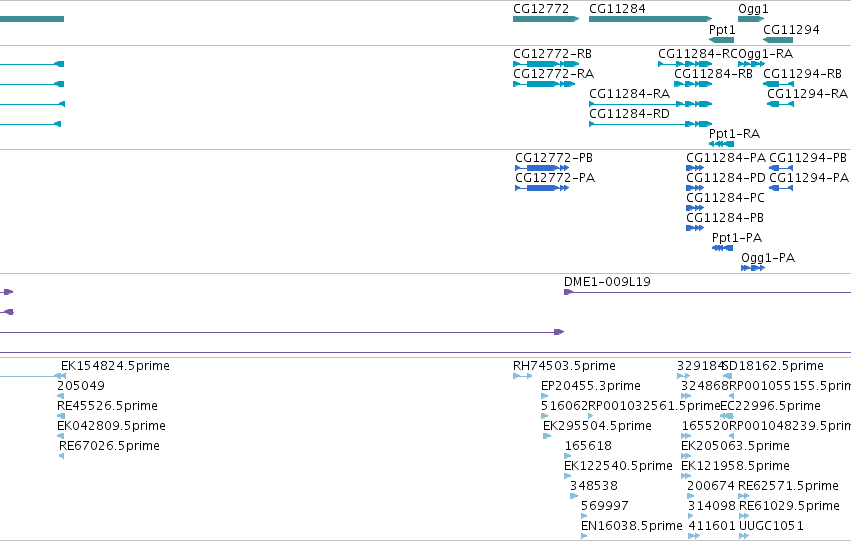
Task: Click protein CG11294-PB
Action: [x=781, y=168]
